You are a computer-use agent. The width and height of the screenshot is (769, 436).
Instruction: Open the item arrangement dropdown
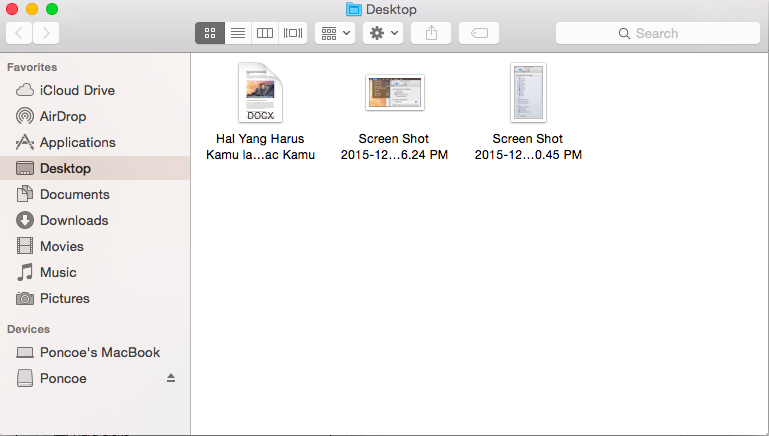tap(335, 33)
